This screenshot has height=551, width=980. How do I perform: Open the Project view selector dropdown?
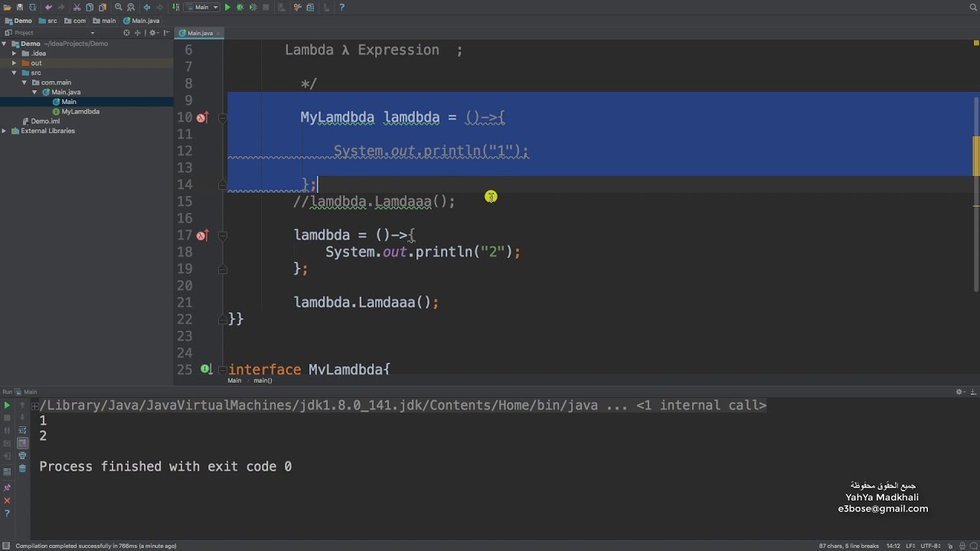[93, 33]
